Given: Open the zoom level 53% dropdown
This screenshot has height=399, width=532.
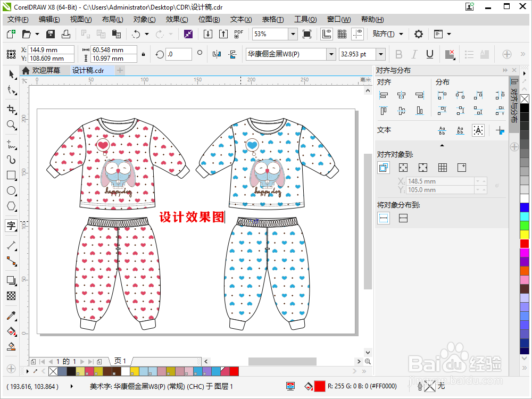Looking at the screenshot, I should [293, 34].
